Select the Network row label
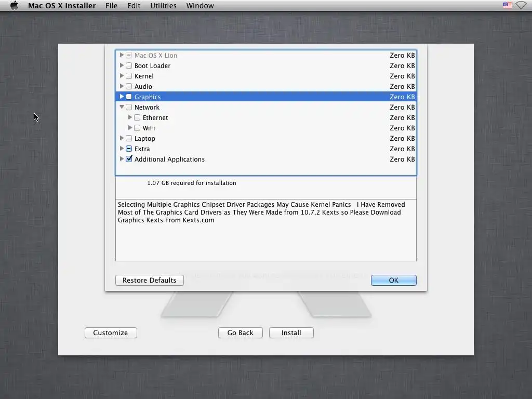This screenshot has width=532, height=399. 147,107
